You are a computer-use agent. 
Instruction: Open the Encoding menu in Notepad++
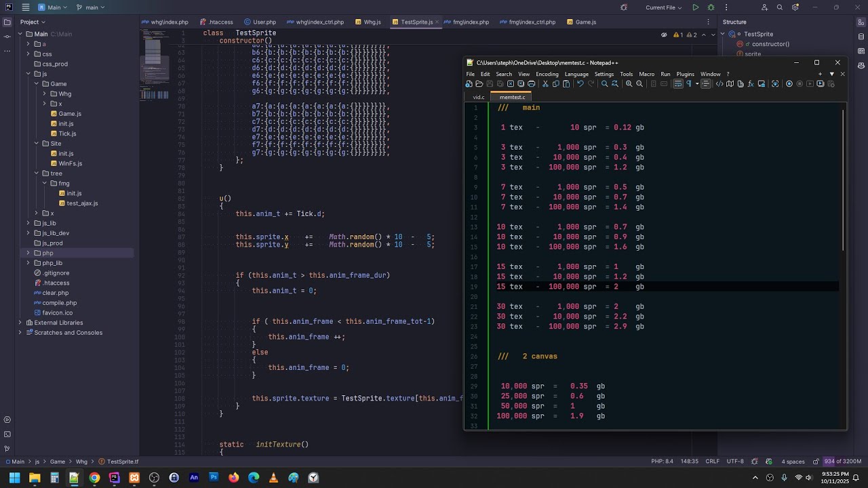[x=547, y=74]
